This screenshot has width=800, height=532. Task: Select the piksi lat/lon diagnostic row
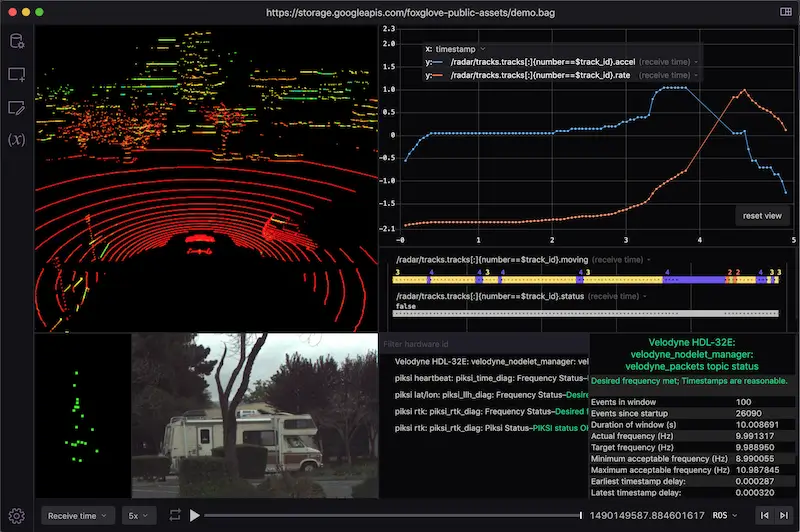click(491, 395)
